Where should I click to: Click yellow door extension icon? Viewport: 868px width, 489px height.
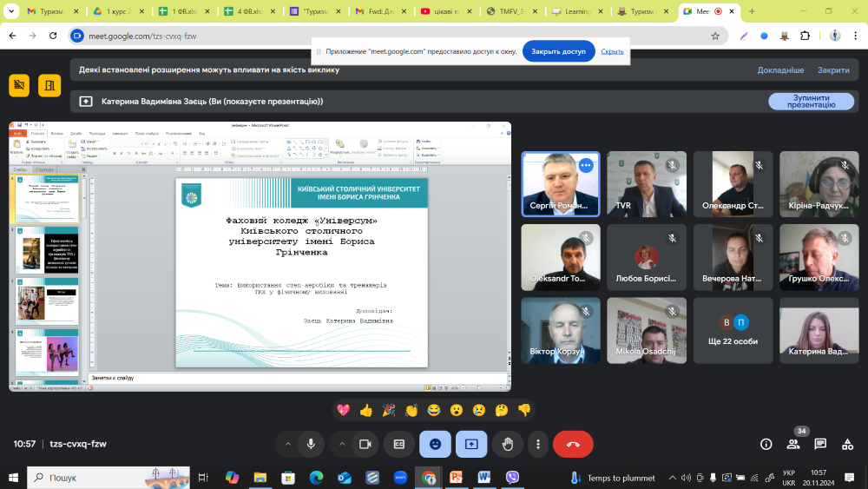click(49, 85)
